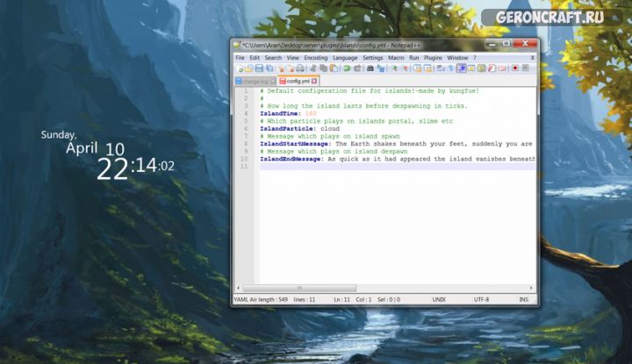Click the 'lines : 11' status bar entry
The height and width of the screenshot is (364, 632).
click(x=305, y=300)
